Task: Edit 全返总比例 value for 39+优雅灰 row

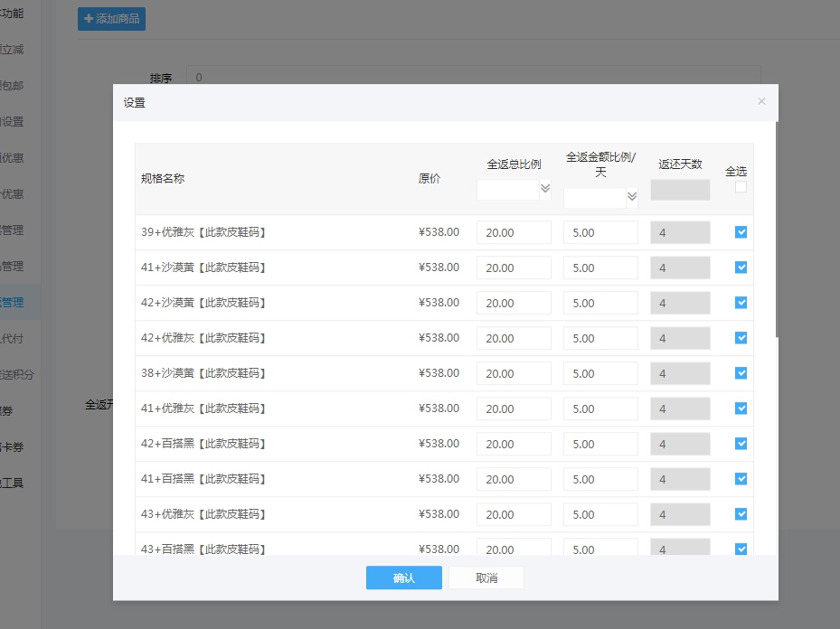Action: (x=514, y=232)
